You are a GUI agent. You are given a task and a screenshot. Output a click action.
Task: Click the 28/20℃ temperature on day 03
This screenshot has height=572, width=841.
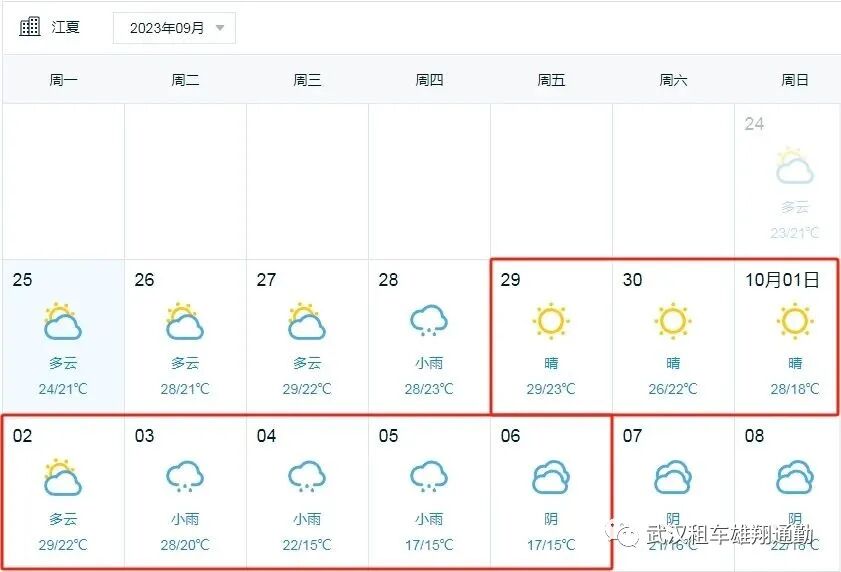(x=185, y=545)
